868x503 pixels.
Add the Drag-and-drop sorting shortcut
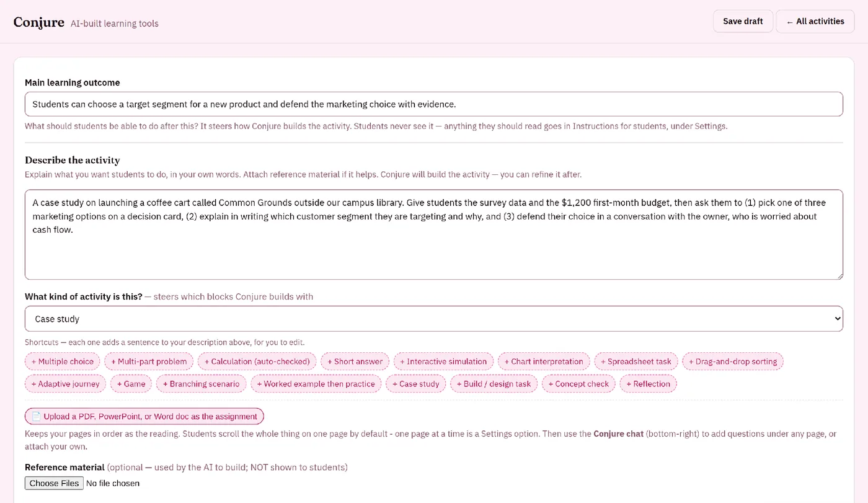click(x=733, y=362)
